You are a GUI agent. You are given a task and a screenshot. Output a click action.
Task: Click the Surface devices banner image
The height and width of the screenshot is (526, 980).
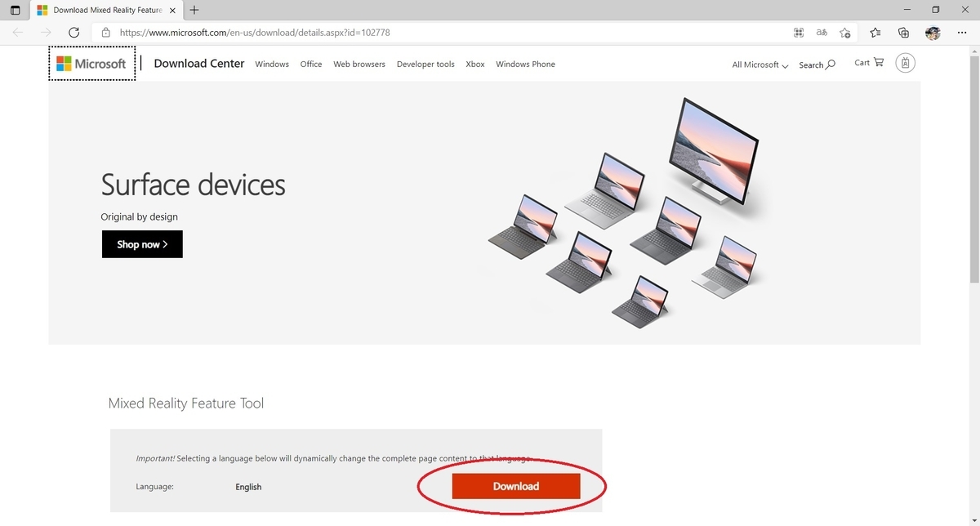484,212
